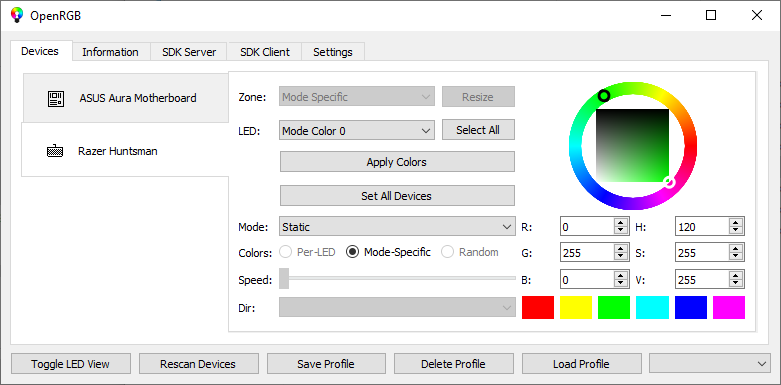Open the Zone dropdown showing Mode Specific
Screen dimensions: 781x385
[x=357, y=97]
